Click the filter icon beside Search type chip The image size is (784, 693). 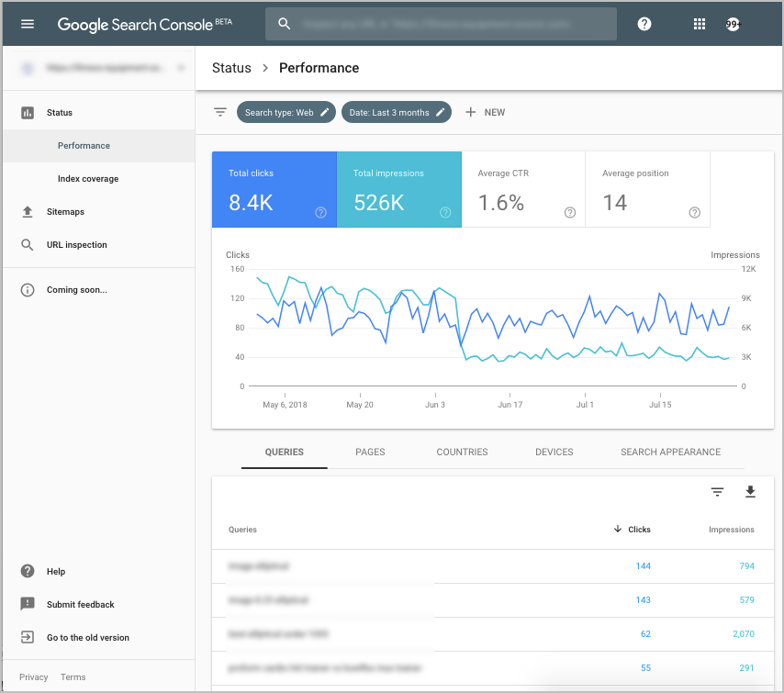220,112
